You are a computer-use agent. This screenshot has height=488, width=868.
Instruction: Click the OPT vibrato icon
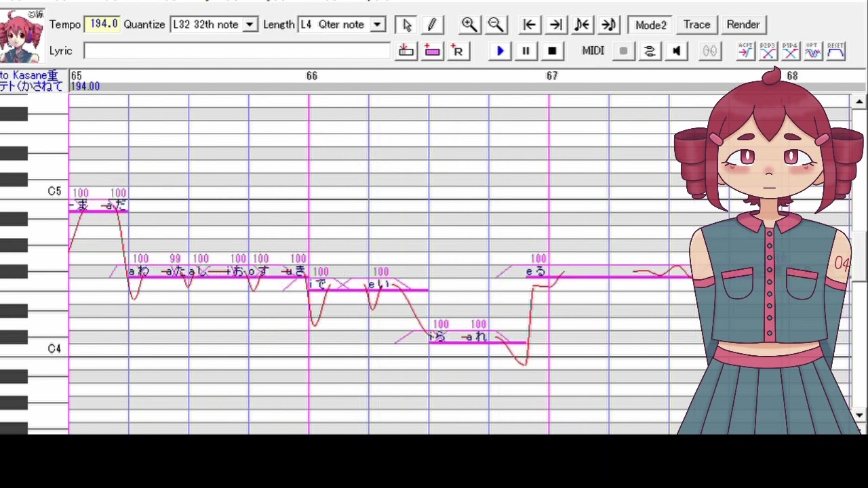(813, 51)
